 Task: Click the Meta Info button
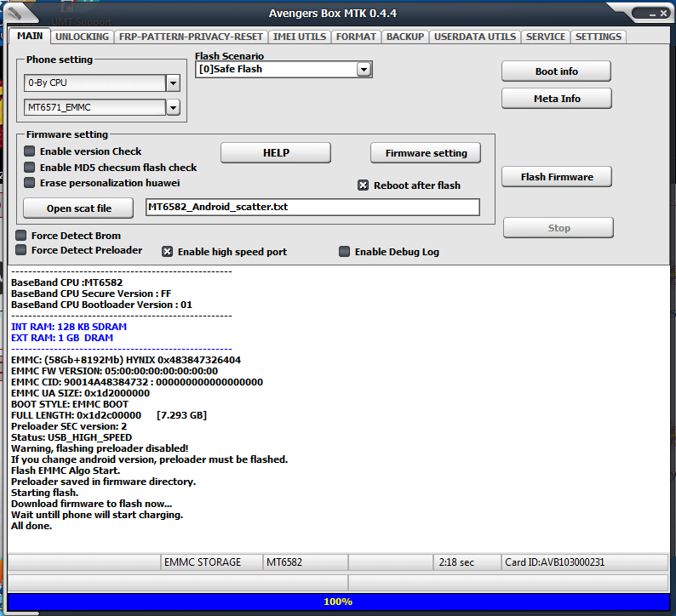pos(557,98)
